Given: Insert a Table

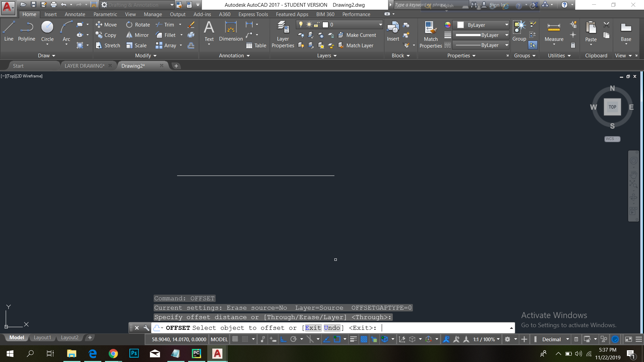Looking at the screenshot, I should [256, 45].
